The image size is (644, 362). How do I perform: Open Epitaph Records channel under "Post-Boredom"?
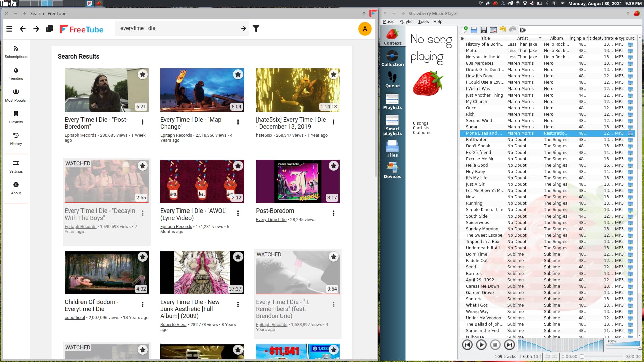click(x=80, y=135)
